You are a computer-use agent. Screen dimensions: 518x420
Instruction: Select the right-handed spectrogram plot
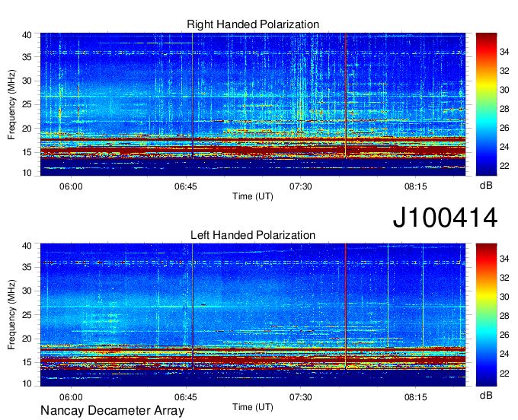click(253, 104)
